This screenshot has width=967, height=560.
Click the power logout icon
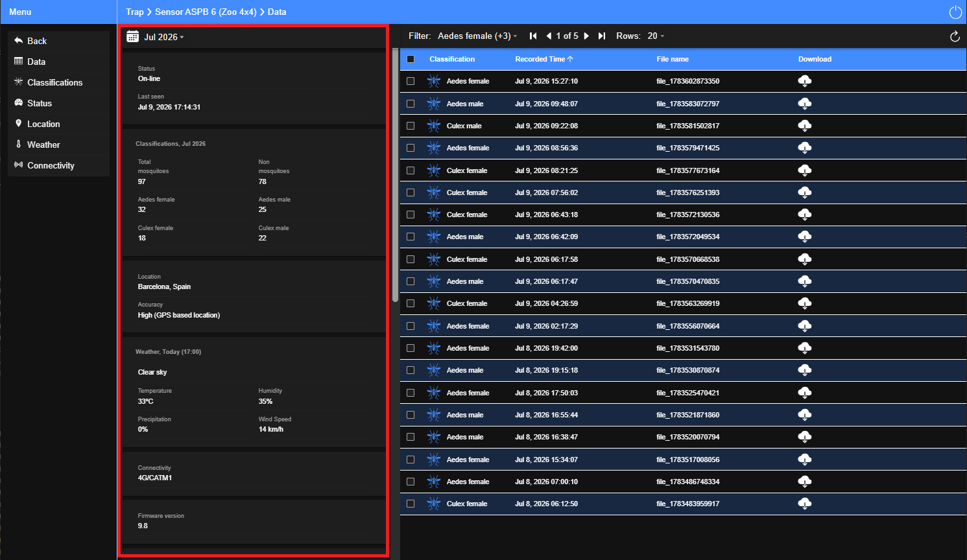955,12
